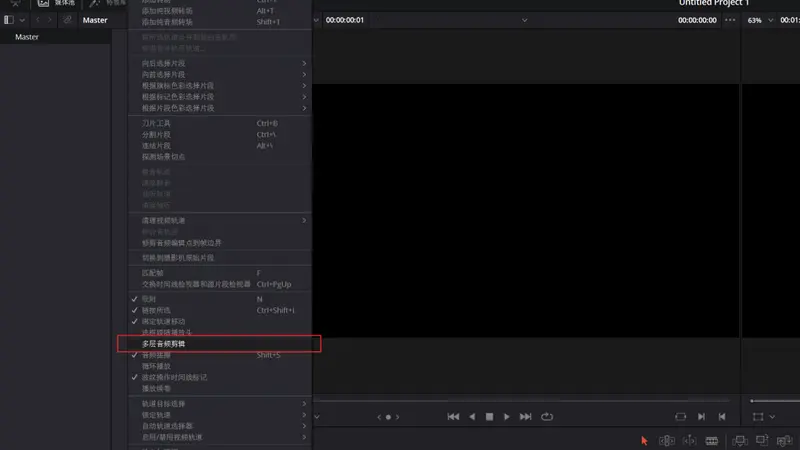Select the blade edit mode icon
Viewport: 800px width, 450px height.
click(712, 440)
